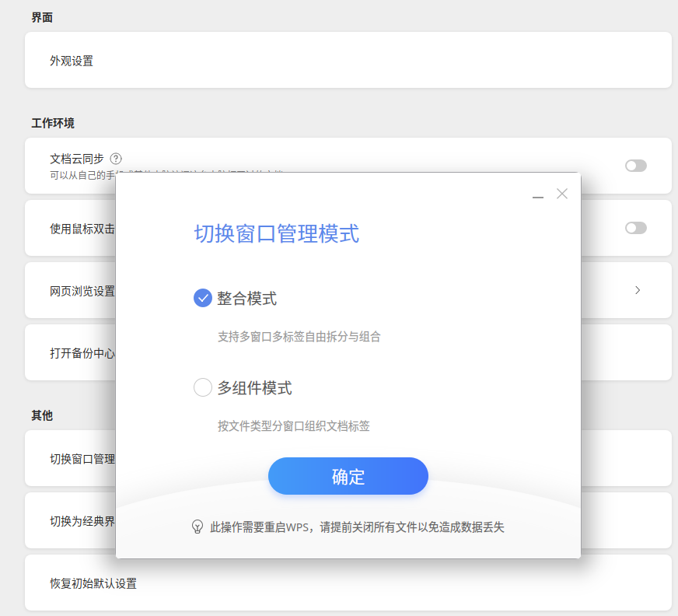The image size is (678, 616).
Task: Click the 界面 section heading
Action: click(42, 18)
